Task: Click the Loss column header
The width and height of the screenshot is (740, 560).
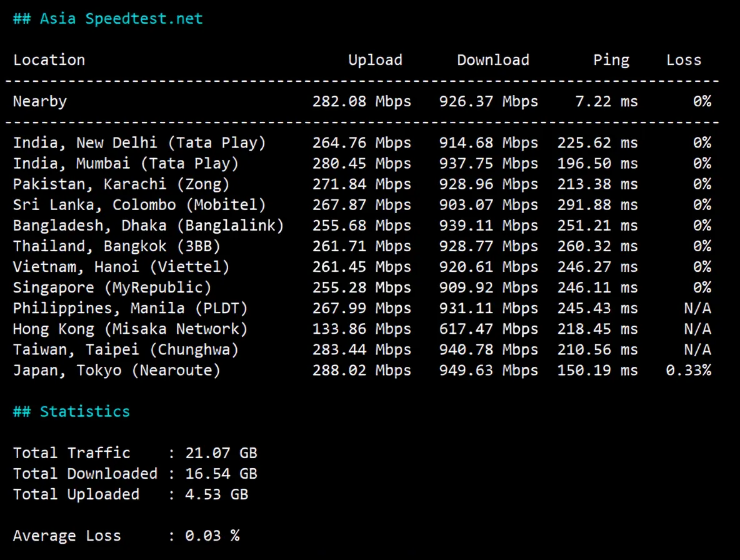Action: tap(683, 59)
